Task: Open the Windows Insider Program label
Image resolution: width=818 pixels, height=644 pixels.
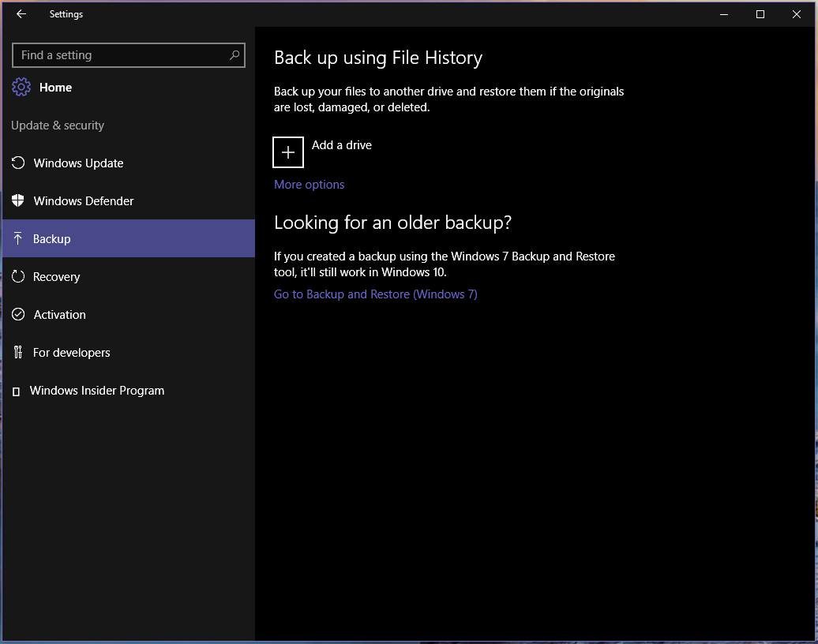Action: 97,391
